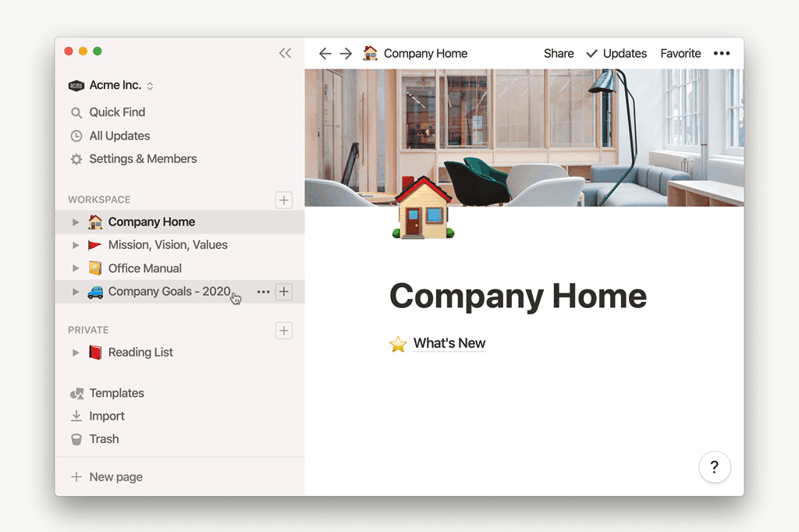Click the large house page icon
Viewport: 799px width, 532px height.
coord(424,207)
